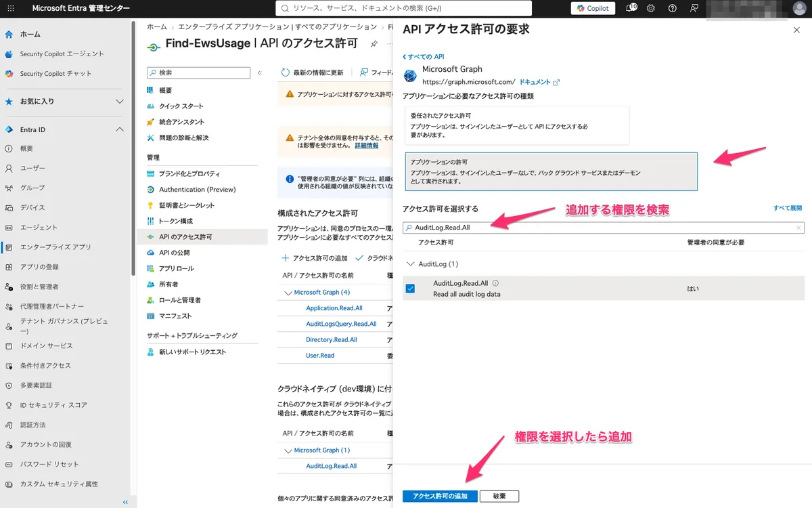Select 委任されたアクセス許可 card
This screenshot has width=812, height=508.
(x=517, y=125)
